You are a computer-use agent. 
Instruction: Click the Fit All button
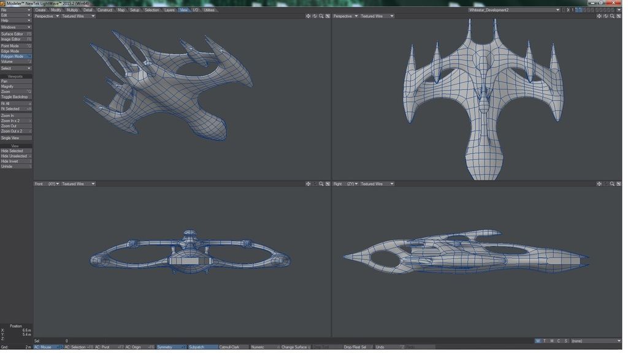pos(16,104)
